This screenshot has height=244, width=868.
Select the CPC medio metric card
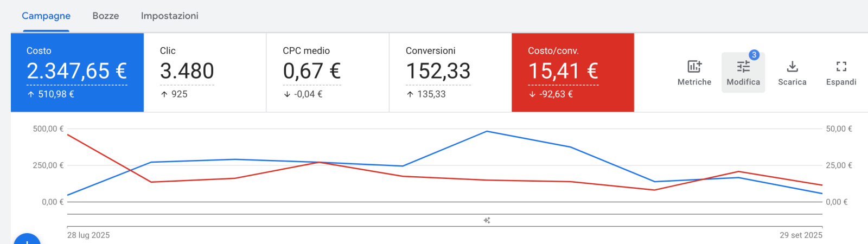click(328, 73)
